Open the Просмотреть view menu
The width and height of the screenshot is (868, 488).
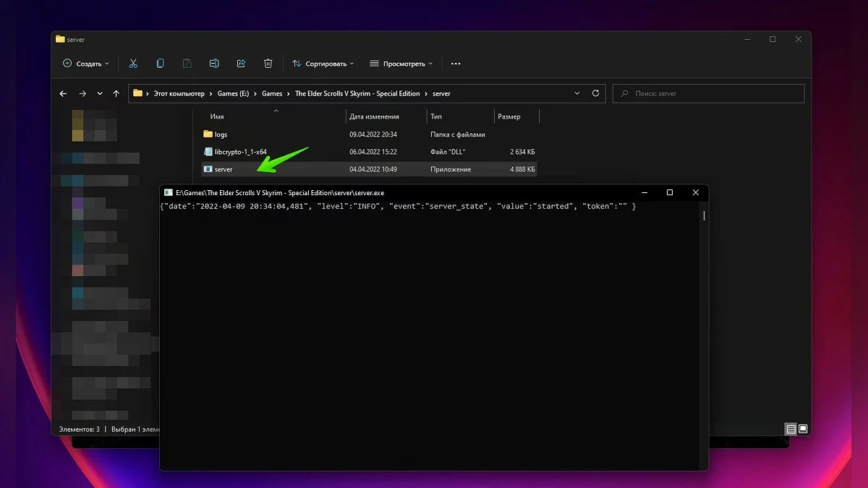[x=401, y=64]
